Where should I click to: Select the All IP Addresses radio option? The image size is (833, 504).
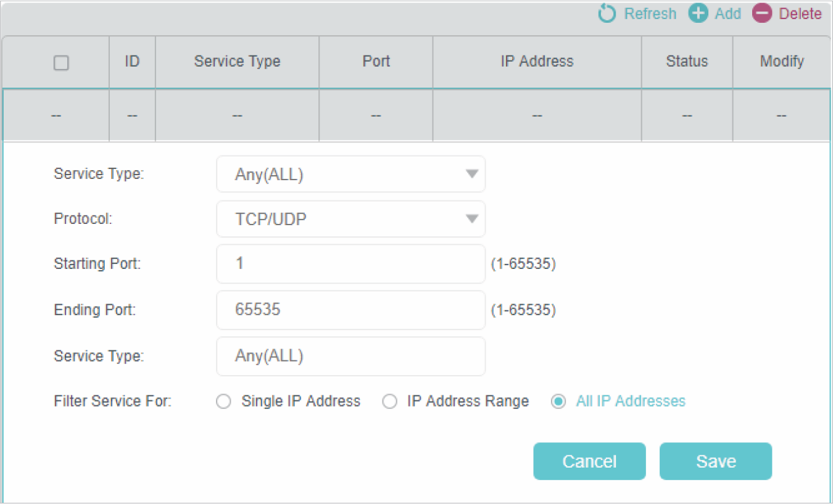coord(558,402)
